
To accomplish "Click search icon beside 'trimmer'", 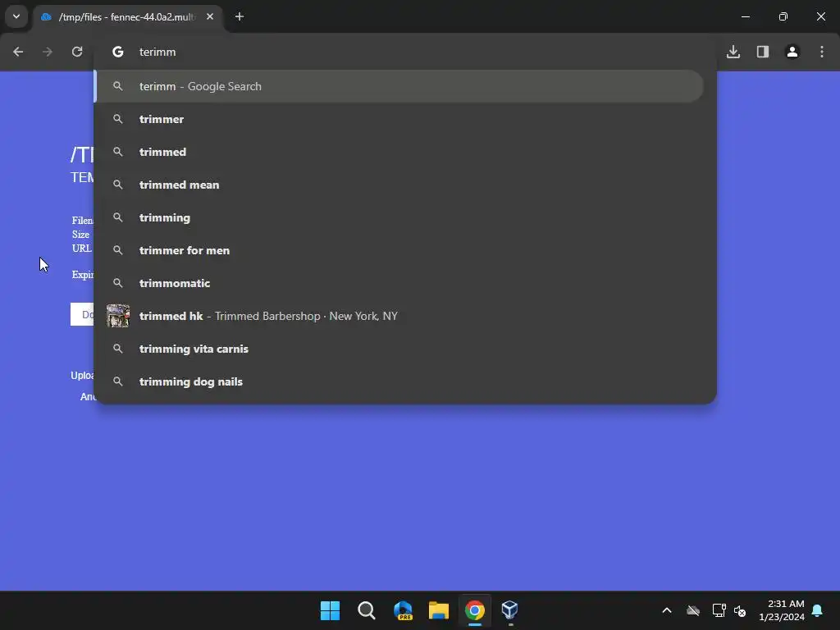I will point(118,119).
